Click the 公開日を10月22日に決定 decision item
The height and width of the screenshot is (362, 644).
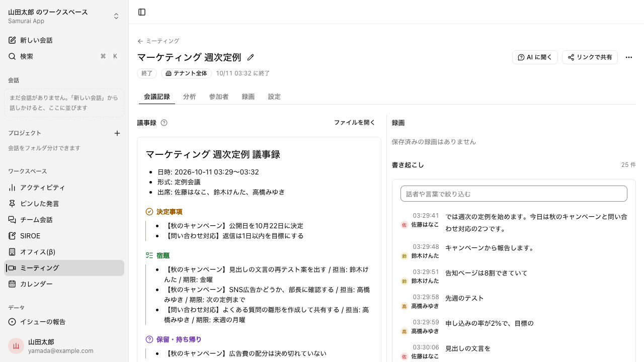point(234,226)
